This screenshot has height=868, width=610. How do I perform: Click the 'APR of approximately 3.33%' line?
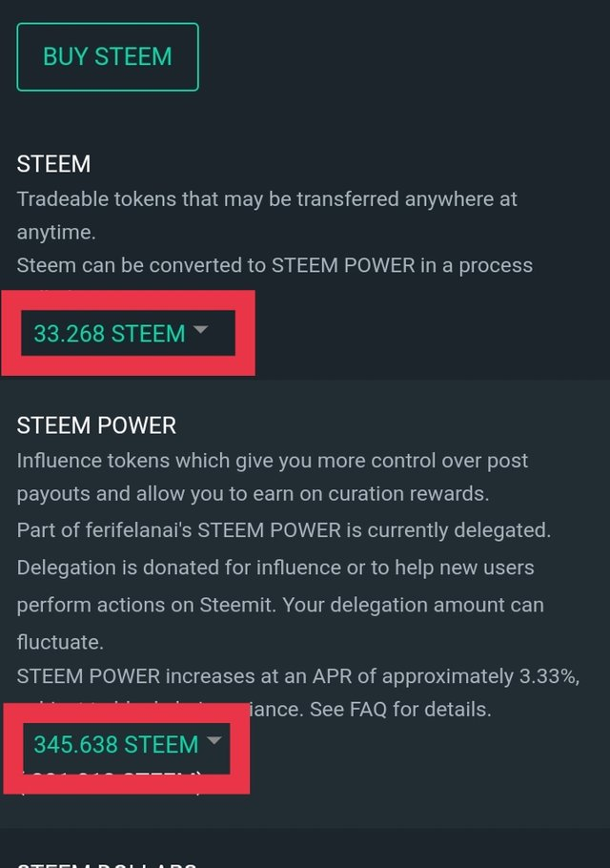pos(298,676)
